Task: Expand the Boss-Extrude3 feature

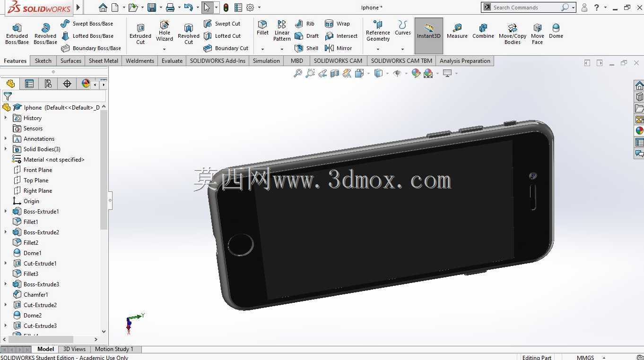Action: [6, 284]
